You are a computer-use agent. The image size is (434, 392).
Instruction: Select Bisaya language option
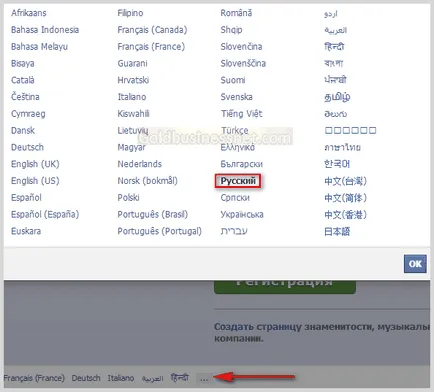coord(23,63)
